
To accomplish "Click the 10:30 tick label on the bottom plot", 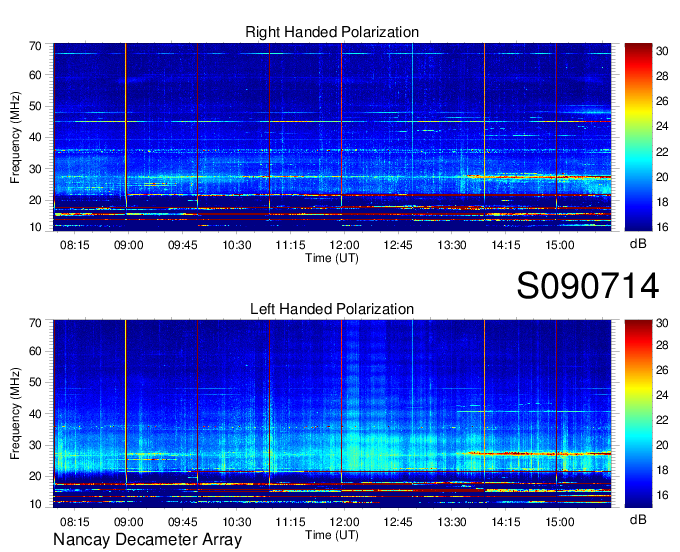I will [x=237, y=522].
